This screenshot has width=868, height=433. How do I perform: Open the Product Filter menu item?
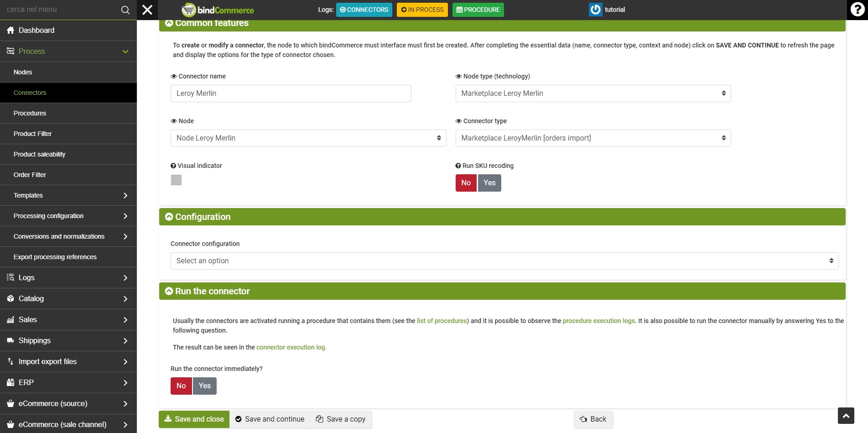tap(68, 134)
